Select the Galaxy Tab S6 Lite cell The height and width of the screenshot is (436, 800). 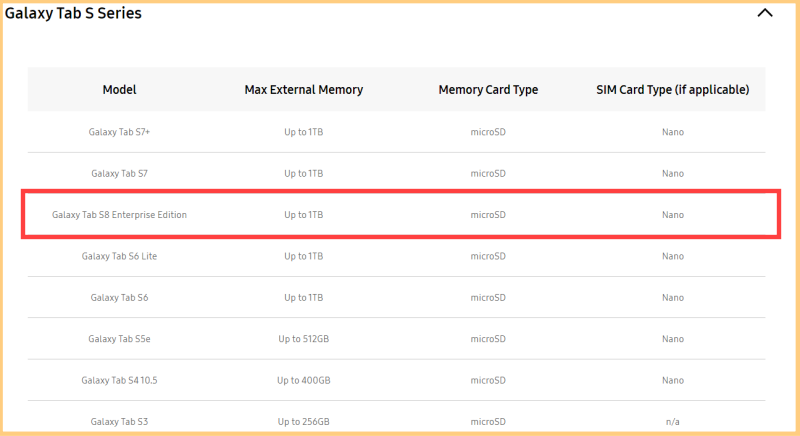click(x=119, y=256)
